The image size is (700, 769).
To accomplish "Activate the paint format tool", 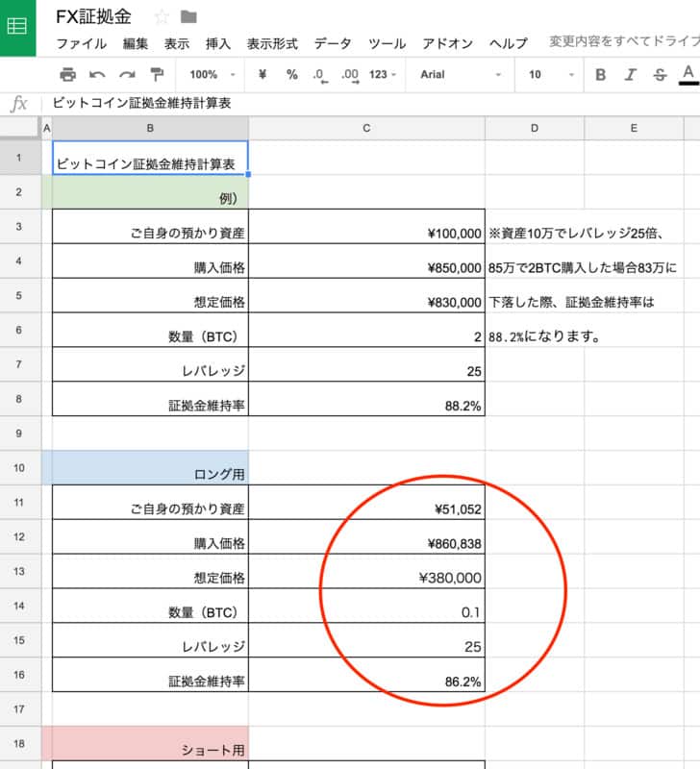I will [x=157, y=75].
